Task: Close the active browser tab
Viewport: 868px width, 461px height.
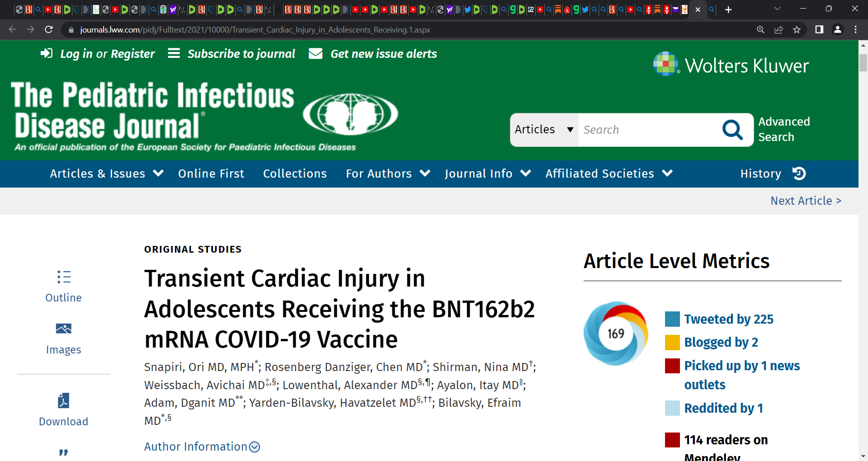Action: tap(698, 9)
